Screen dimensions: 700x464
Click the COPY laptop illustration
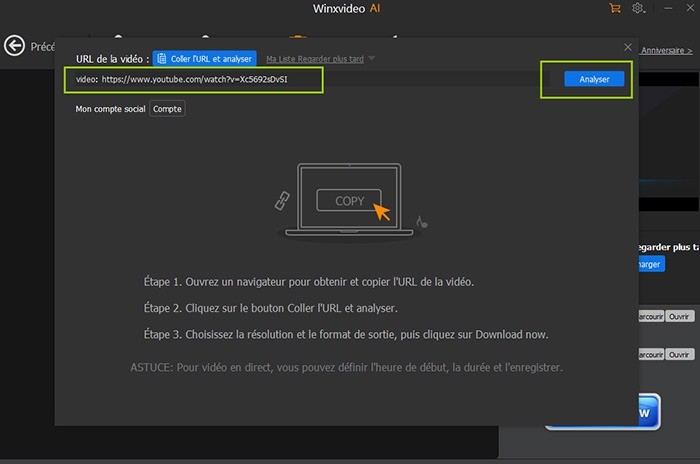(x=349, y=201)
